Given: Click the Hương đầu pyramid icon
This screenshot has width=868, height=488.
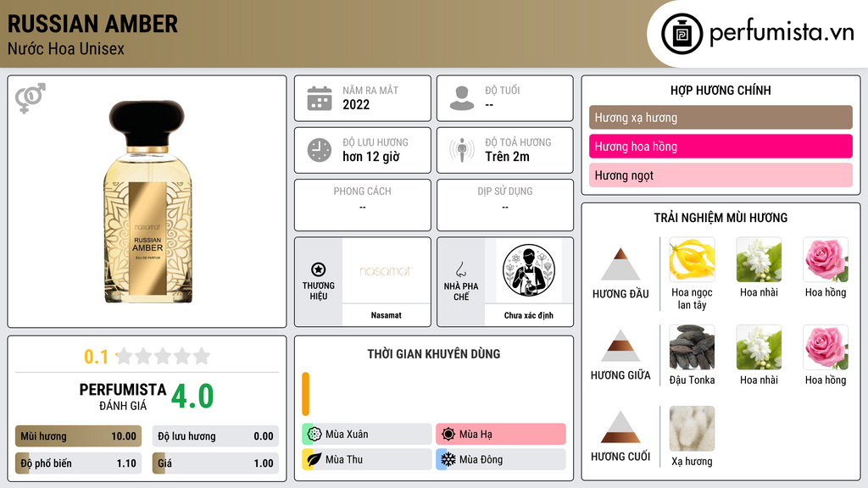Looking at the screenshot, I should (620, 264).
